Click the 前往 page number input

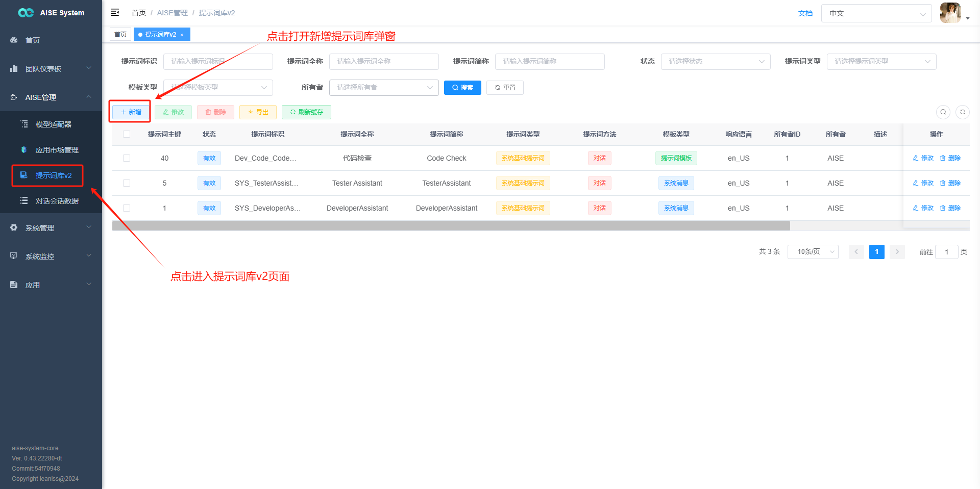[946, 252]
